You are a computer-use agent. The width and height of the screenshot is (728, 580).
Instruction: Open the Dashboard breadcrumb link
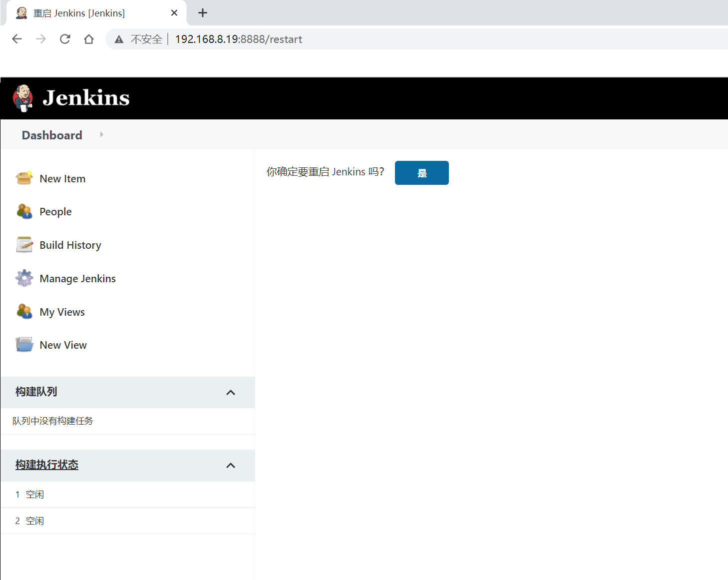click(52, 135)
